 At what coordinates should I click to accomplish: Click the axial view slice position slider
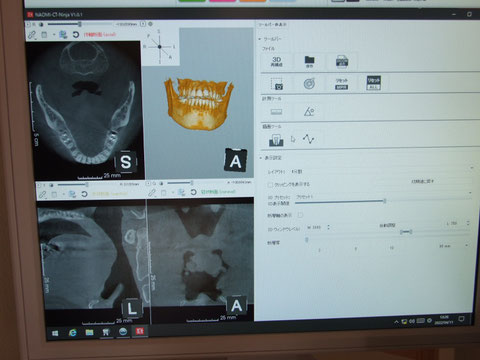point(80,24)
